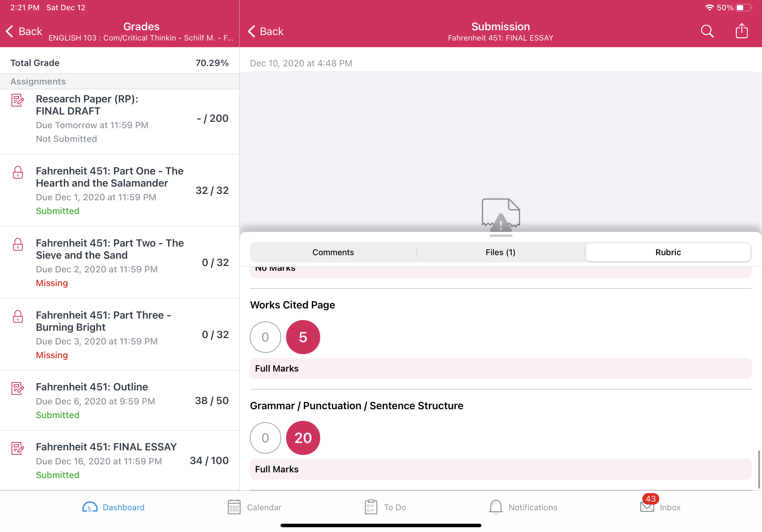Viewport: 762px width, 532px height.
Task: Tap the Research Paper assignment pencil icon
Action: (18, 100)
